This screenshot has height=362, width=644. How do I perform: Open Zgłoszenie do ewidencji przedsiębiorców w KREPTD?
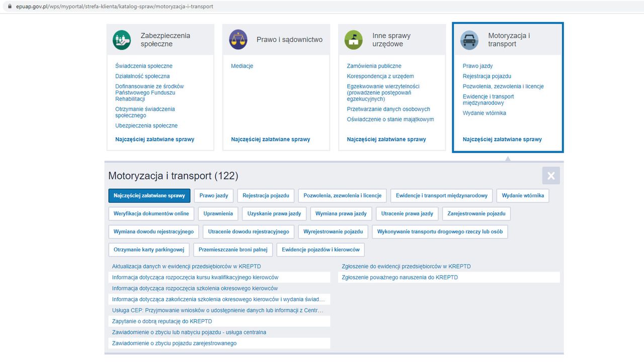(x=407, y=266)
